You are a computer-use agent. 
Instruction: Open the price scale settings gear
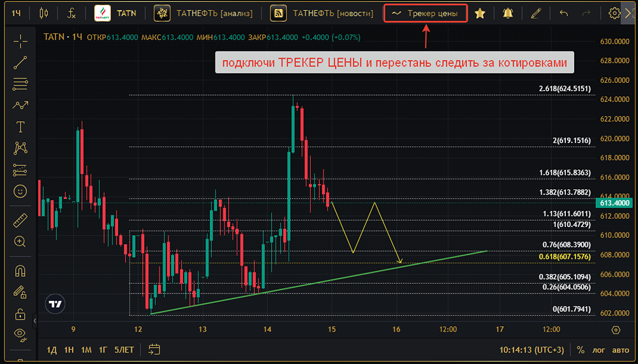(616, 330)
